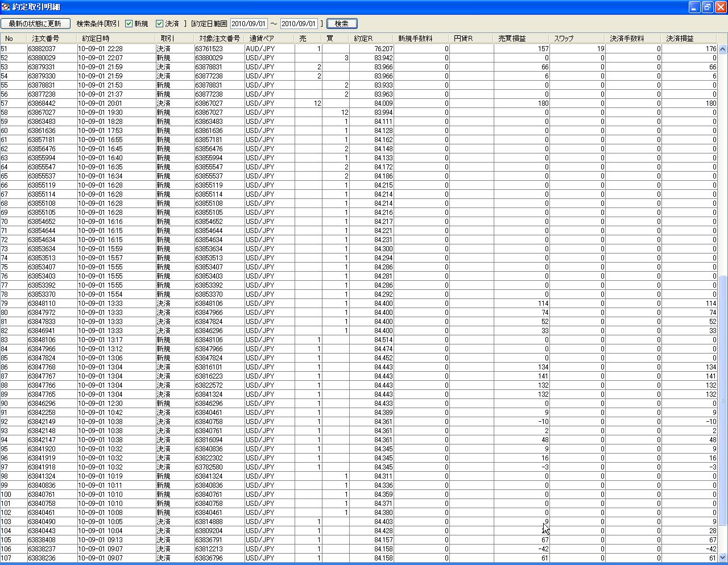The height and width of the screenshot is (565, 728).
Task: Click the timestamp 10-09-01 20:01
Action: [100, 103]
